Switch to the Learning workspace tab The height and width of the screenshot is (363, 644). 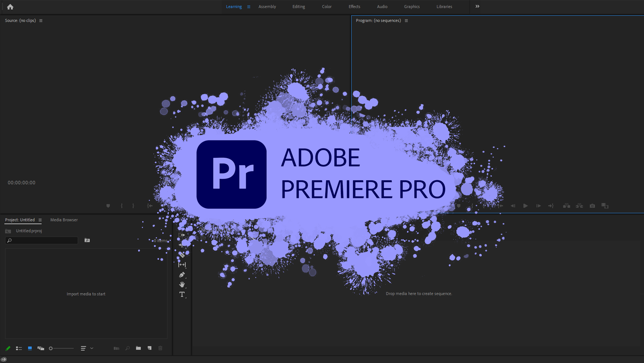[234, 7]
